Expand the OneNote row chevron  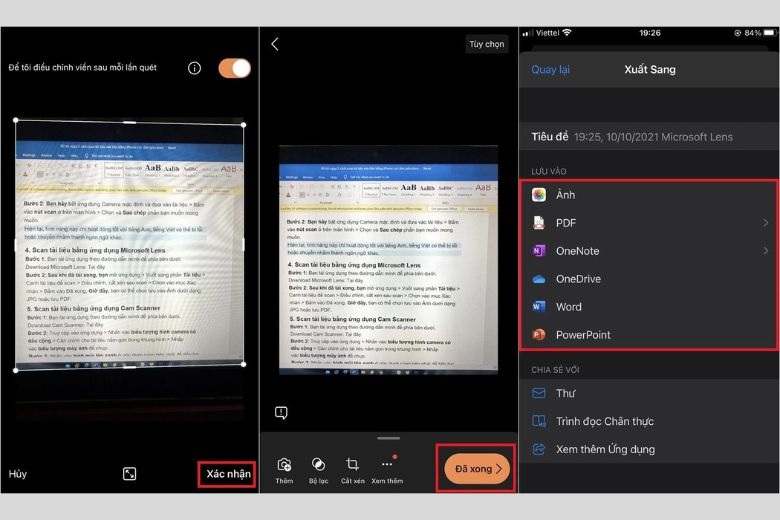point(766,251)
